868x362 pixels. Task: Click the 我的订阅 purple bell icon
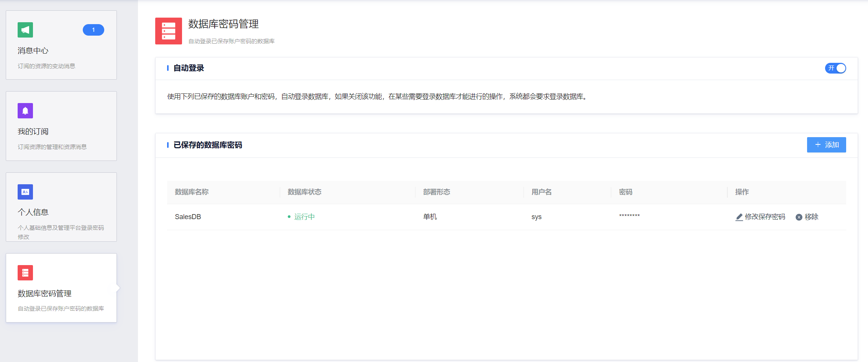[x=25, y=111]
